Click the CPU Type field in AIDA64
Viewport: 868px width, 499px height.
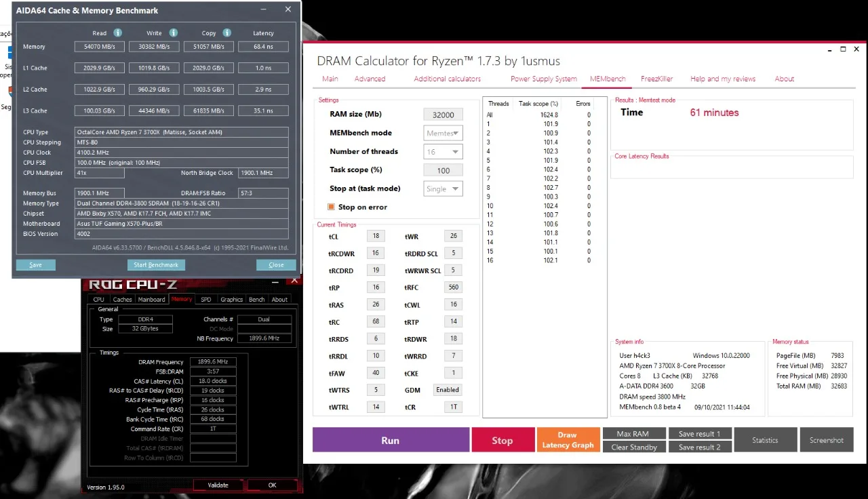point(181,132)
